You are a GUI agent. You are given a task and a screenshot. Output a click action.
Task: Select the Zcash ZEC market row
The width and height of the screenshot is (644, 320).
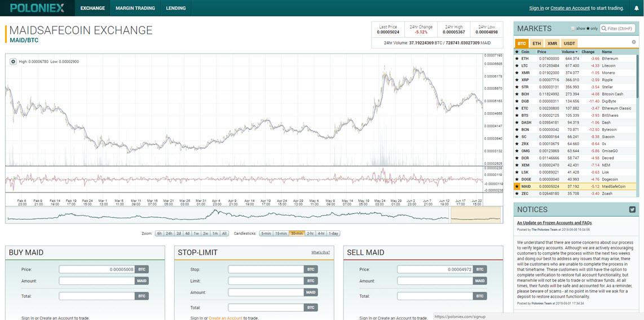click(575, 194)
